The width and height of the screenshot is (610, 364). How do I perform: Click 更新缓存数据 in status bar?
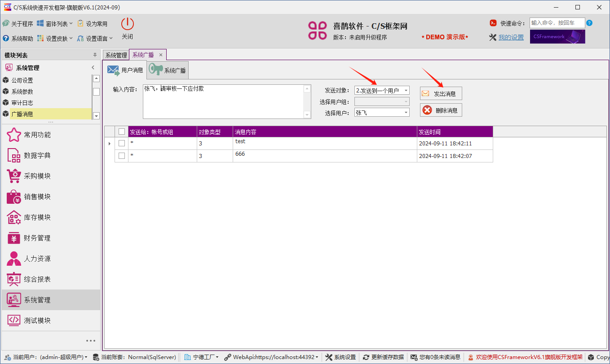tap(383, 357)
